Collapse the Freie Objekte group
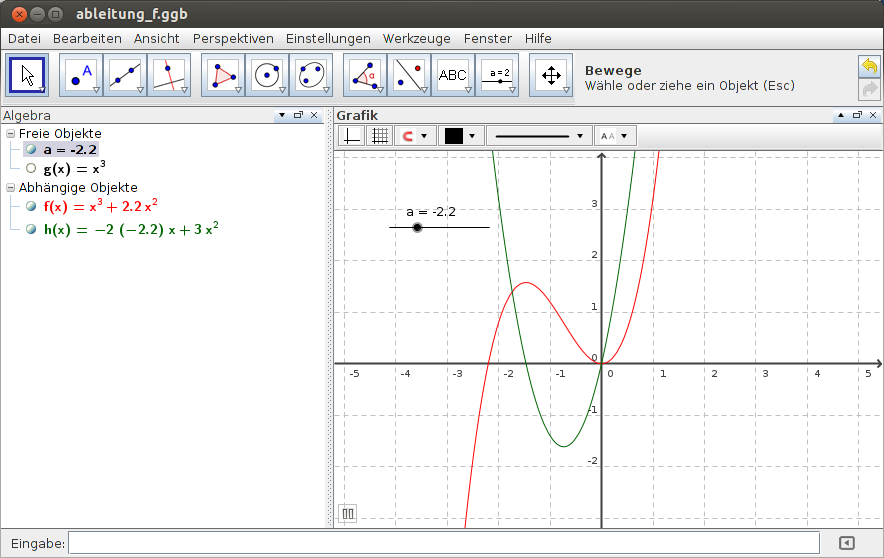Viewport: 884px width, 558px height. point(10,133)
